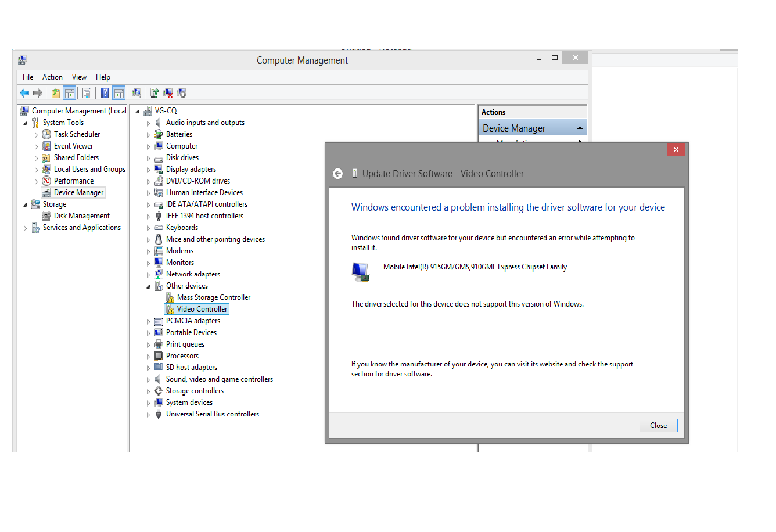The image size is (776, 532).
Task: Select Human Interface Devices entry
Action: pos(204,192)
